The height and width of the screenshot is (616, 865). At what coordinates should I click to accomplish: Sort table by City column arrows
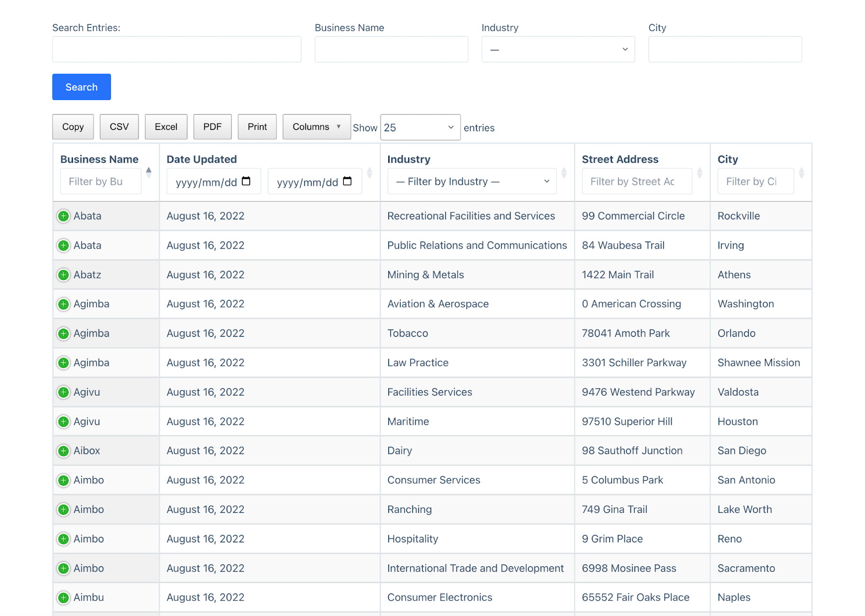tap(801, 172)
